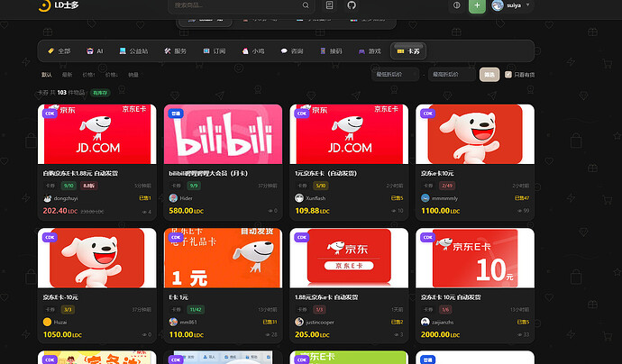Select the 订阅 category tab
The height and width of the screenshot is (364, 622).
(215, 51)
